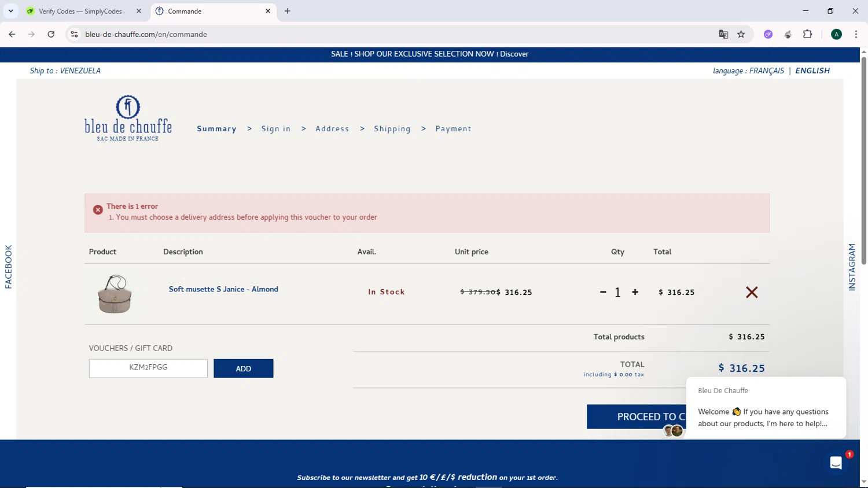Open the extensions puzzle icon
The height and width of the screenshot is (488, 868).
pyautogui.click(x=808, y=34)
